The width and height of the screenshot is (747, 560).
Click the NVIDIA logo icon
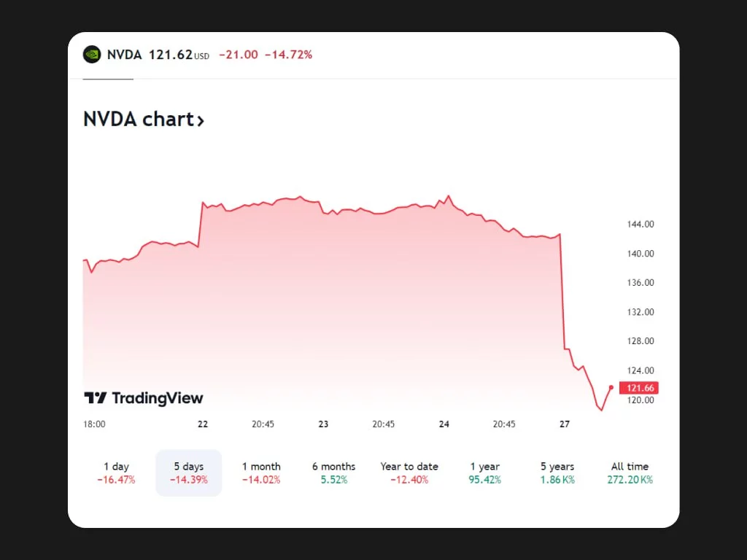coord(91,55)
